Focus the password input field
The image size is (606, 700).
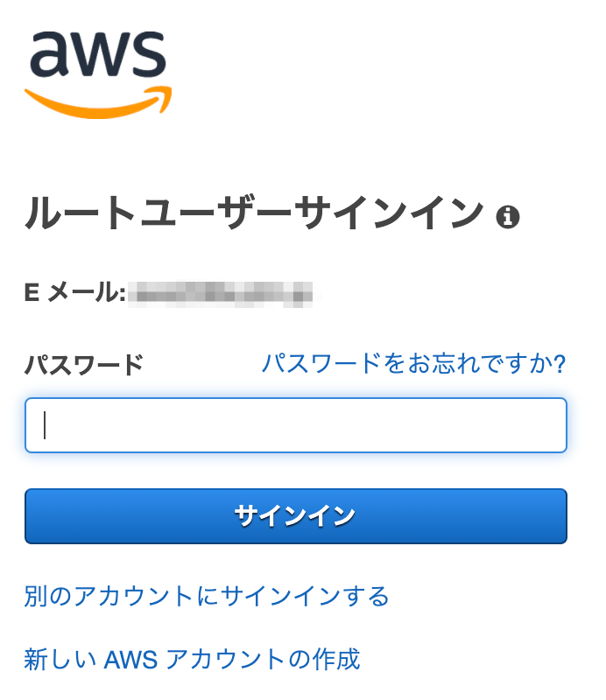[296, 425]
